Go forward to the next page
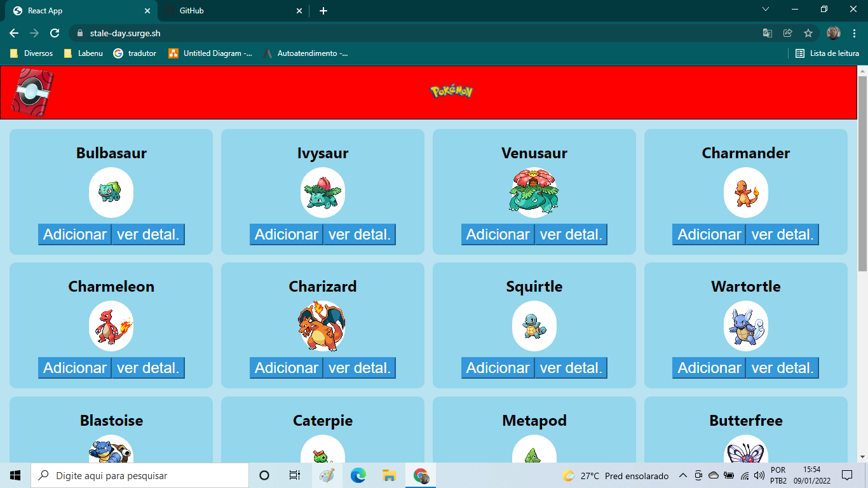The image size is (868, 488). (34, 33)
